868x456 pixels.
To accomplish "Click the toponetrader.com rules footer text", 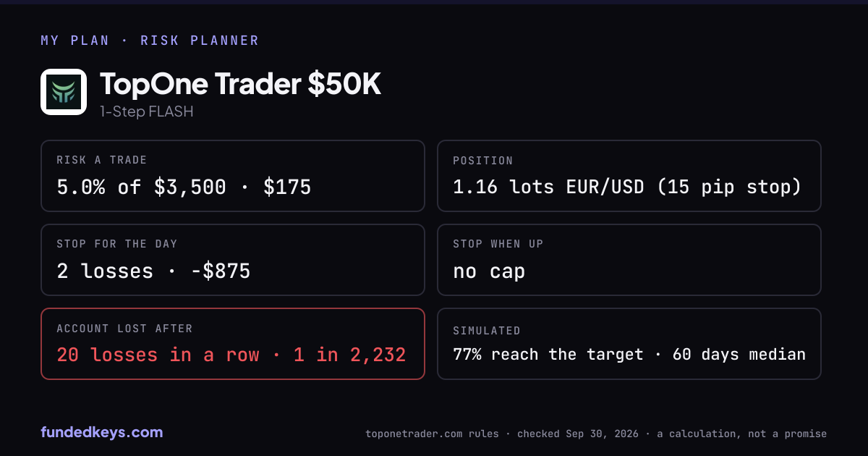I will tap(430, 434).
